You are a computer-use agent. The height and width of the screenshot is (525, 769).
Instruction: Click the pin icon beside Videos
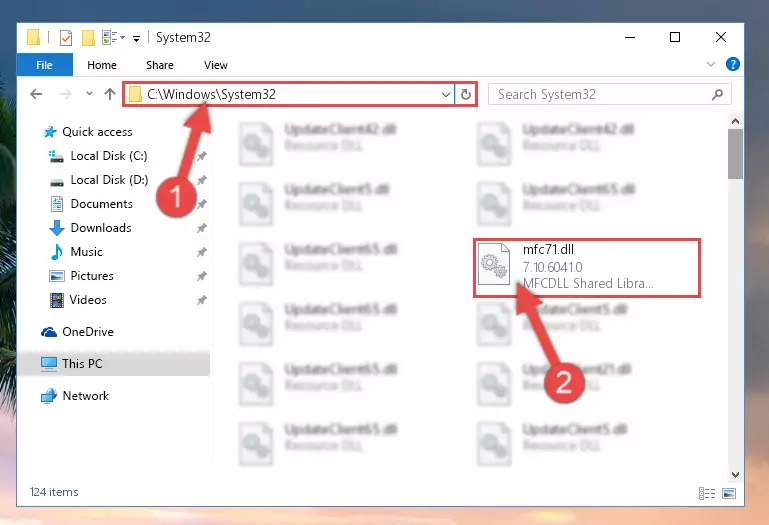coord(202,301)
